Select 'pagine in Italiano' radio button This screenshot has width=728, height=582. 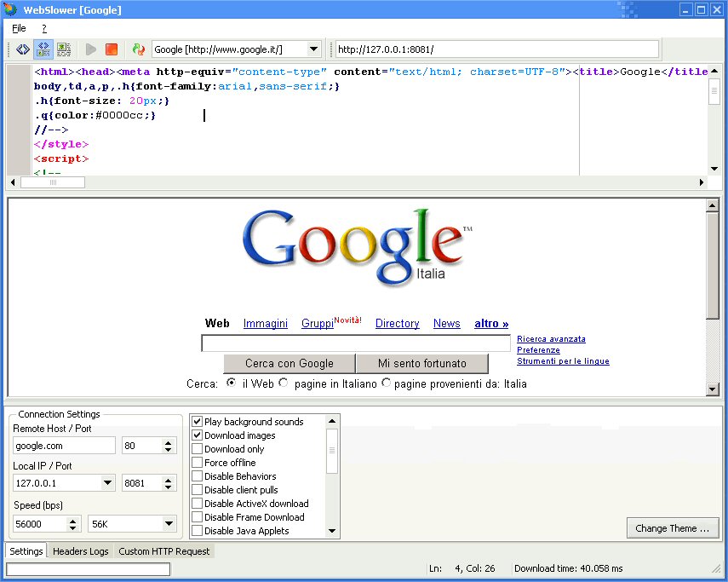pos(284,383)
